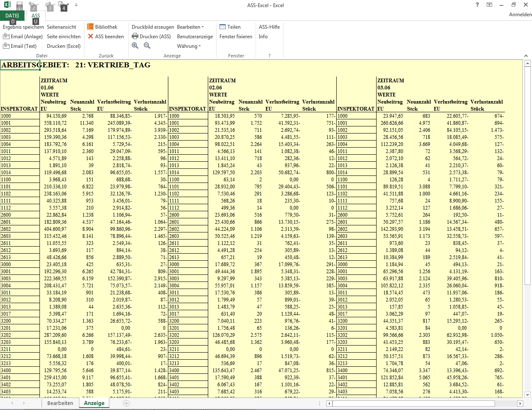Click the Info button

click(263, 37)
